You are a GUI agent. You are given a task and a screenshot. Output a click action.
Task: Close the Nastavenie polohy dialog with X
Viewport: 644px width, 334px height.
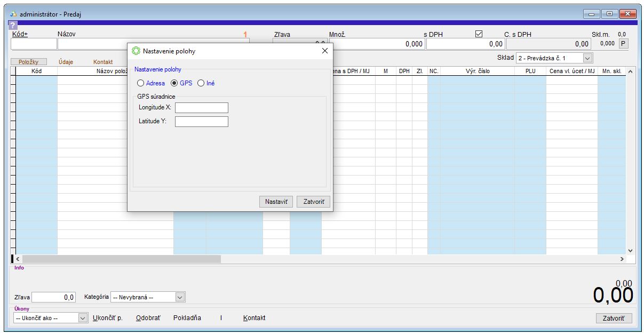pyautogui.click(x=324, y=51)
